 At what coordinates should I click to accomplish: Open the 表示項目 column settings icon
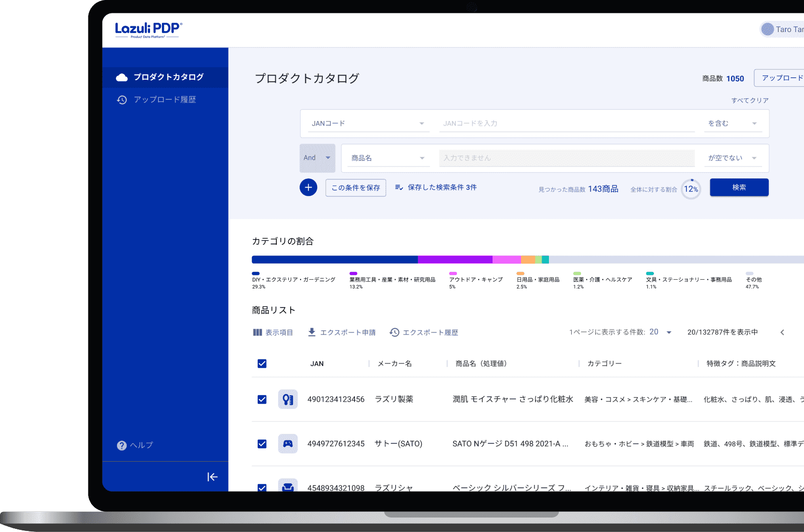(257, 332)
